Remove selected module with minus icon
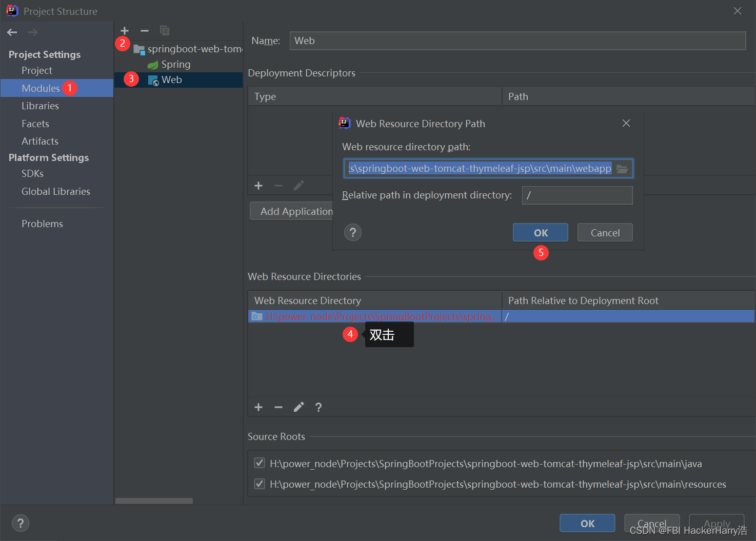This screenshot has width=756, height=541. [x=145, y=31]
